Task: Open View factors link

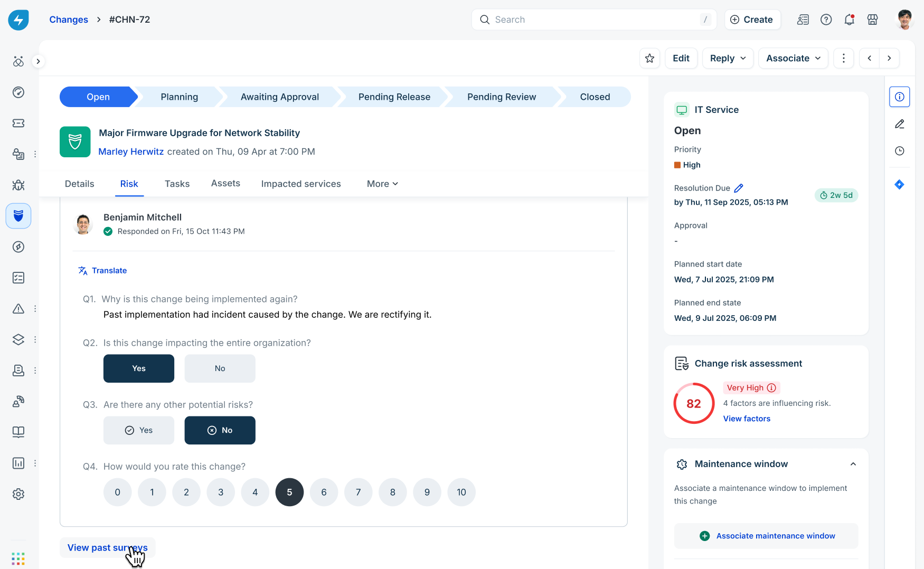Action: (747, 419)
